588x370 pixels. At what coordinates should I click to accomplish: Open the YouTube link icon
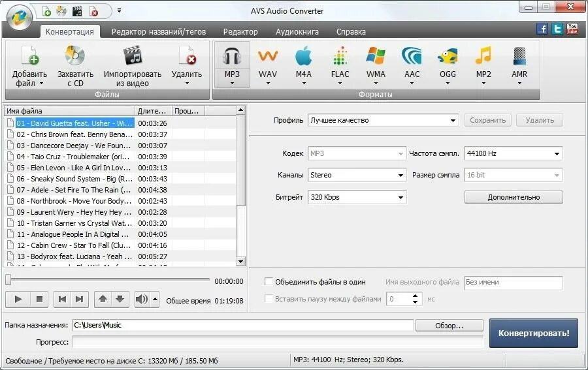pos(572,29)
